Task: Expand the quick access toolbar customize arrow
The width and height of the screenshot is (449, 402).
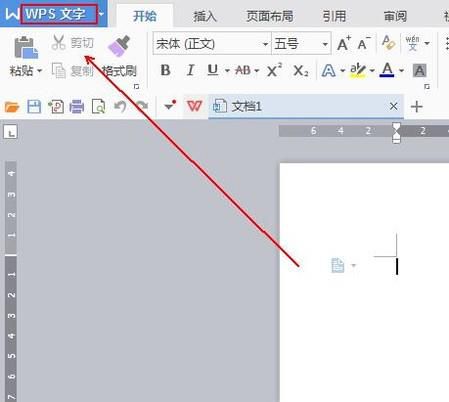Action: click(x=170, y=106)
